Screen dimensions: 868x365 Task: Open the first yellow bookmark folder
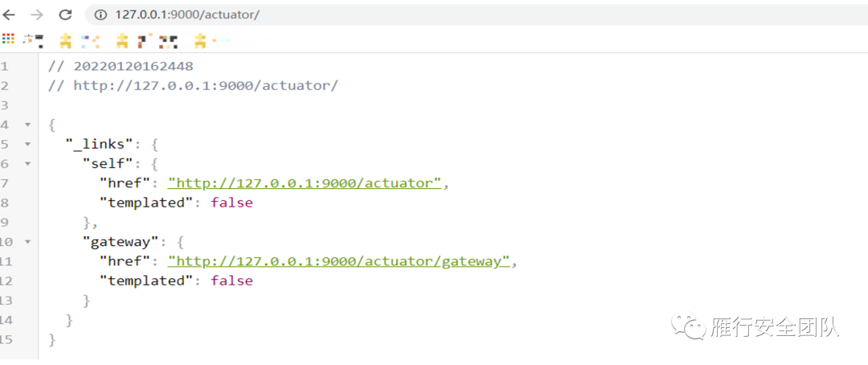(66, 39)
